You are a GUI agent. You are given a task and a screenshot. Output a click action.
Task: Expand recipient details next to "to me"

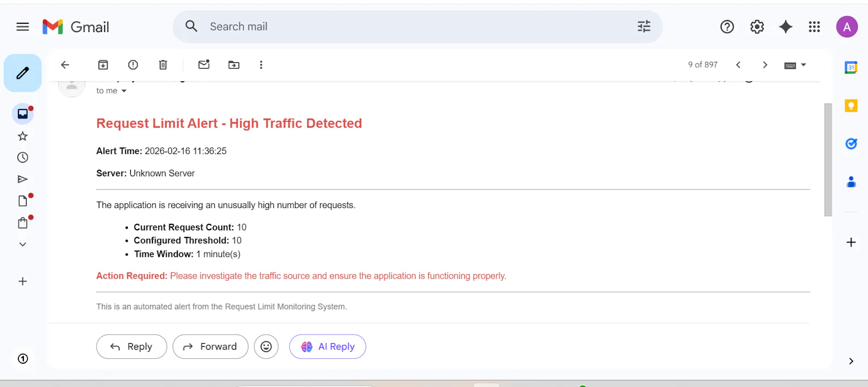point(124,91)
